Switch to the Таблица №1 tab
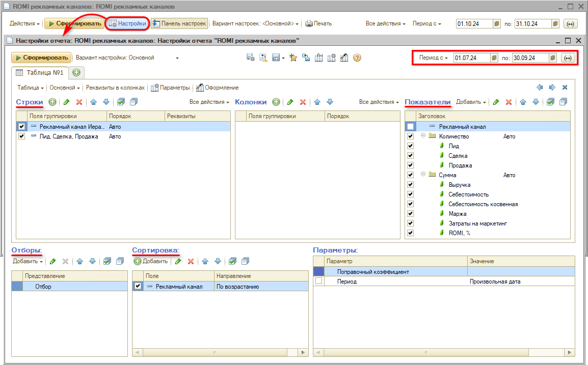Screen dimensions: 588x365 [40, 73]
